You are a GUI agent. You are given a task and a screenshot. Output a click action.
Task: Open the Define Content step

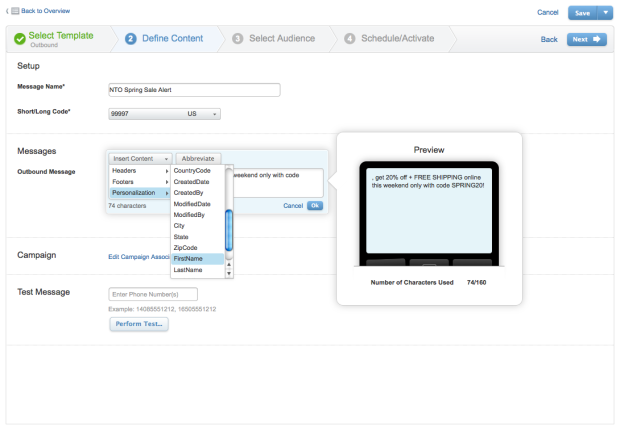tap(172, 38)
